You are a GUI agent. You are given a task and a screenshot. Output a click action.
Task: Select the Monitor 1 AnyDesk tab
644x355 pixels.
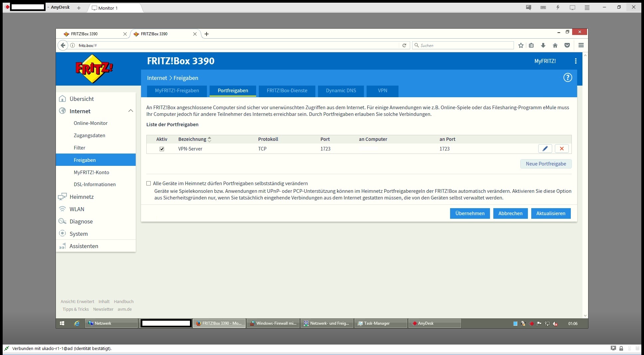coord(115,8)
